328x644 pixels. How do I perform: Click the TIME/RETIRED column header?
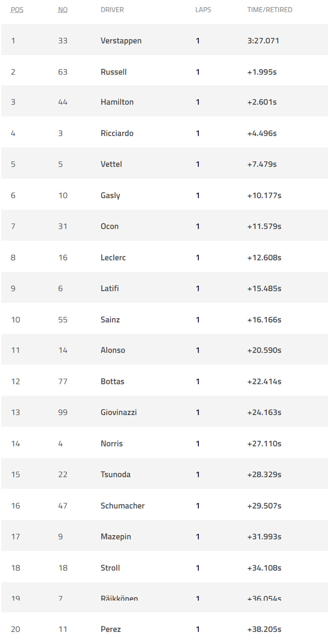click(269, 10)
